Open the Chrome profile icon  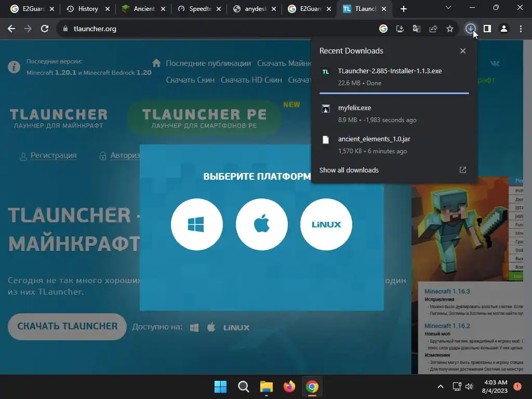click(x=504, y=29)
